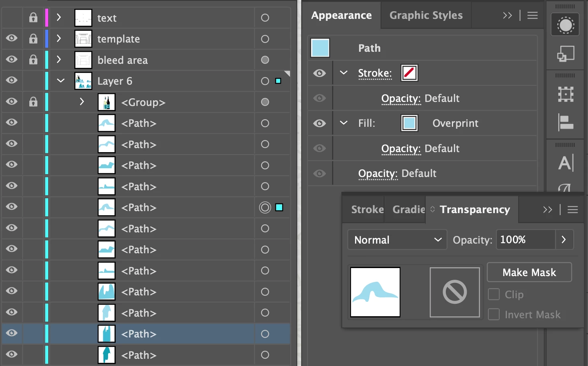This screenshot has width=588, height=366.
Task: Click the Opacity 100% input field
Action: tap(525, 240)
